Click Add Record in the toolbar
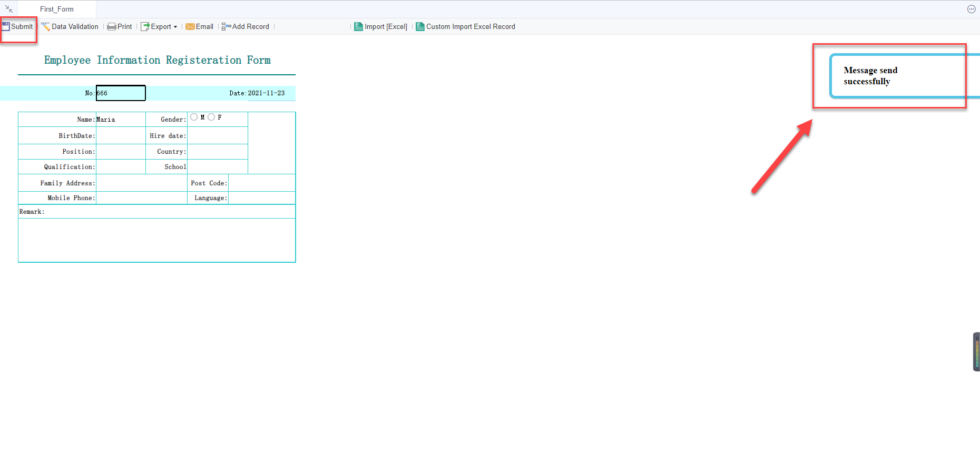 pyautogui.click(x=251, y=26)
